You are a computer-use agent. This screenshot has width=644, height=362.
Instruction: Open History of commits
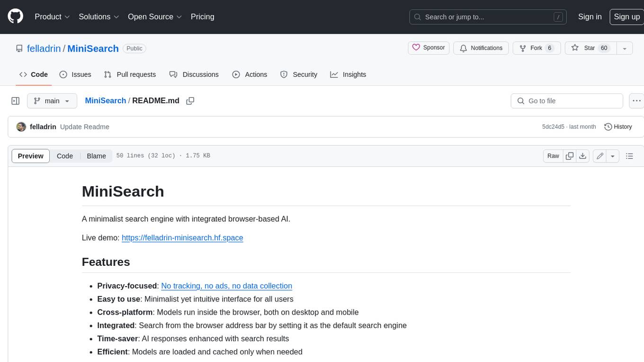click(618, 127)
